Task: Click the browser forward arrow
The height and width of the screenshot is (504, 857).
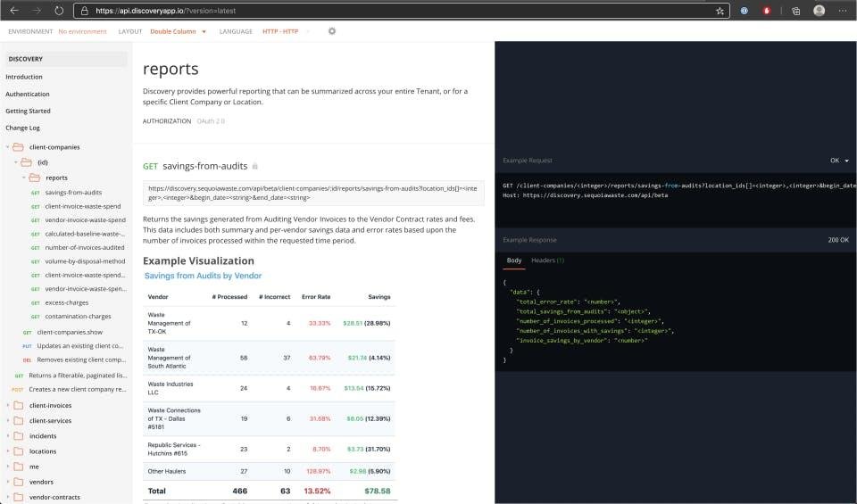Action: coord(36,11)
